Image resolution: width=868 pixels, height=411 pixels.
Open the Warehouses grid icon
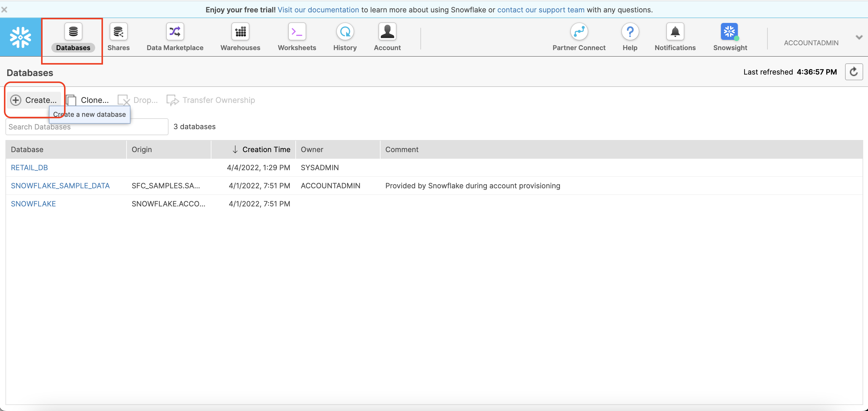click(240, 32)
